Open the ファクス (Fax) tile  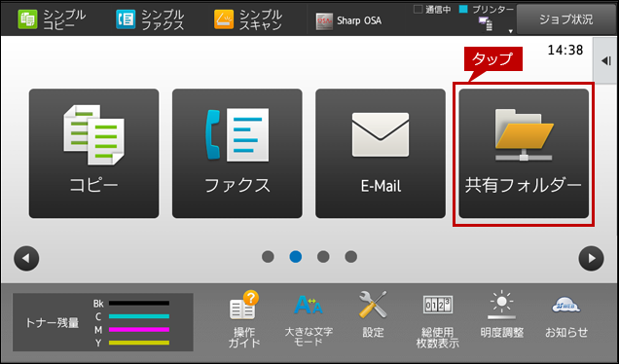[x=237, y=153]
